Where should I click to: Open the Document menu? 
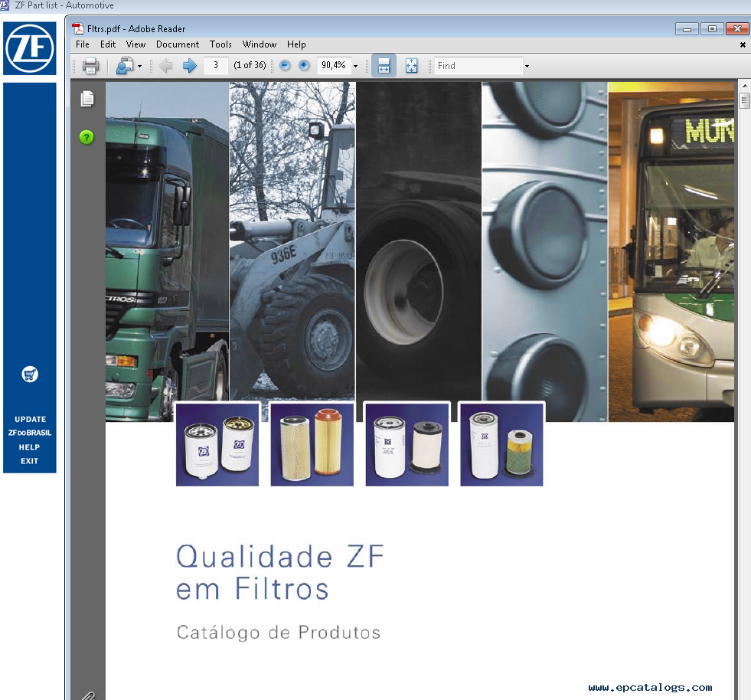177,44
